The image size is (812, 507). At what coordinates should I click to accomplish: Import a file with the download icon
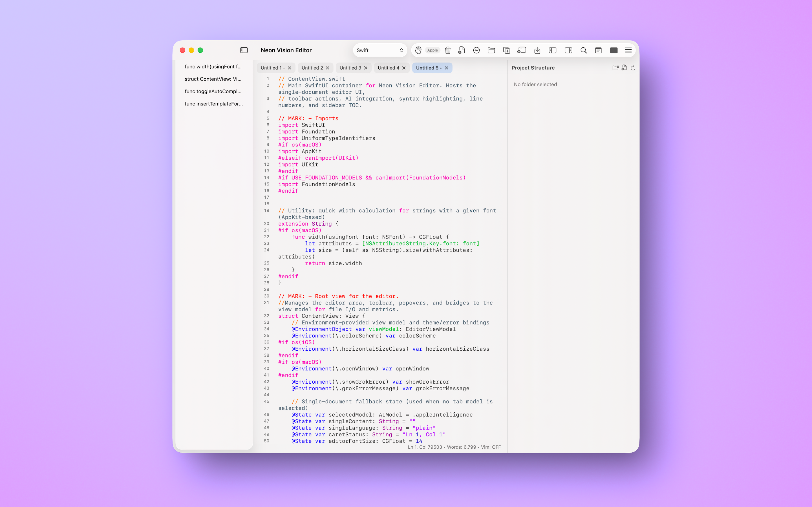pyautogui.click(x=537, y=50)
